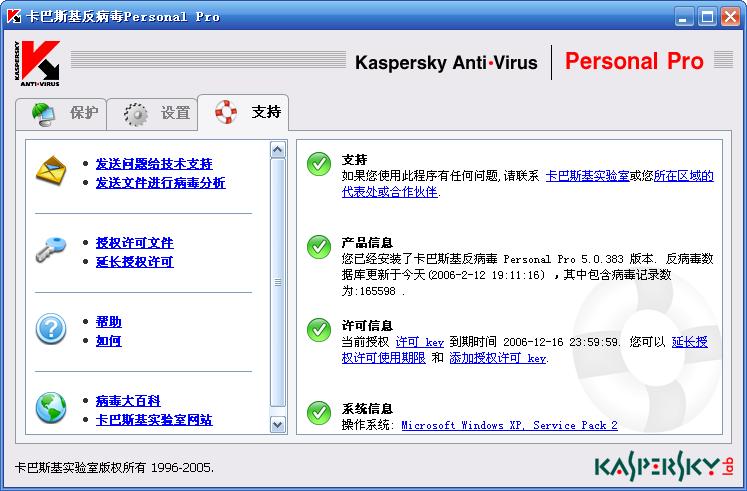Image resolution: width=747 pixels, height=491 pixels.
Task: Click the 卡巴斯基实验室 link in the 支持 section
Action: point(587,176)
